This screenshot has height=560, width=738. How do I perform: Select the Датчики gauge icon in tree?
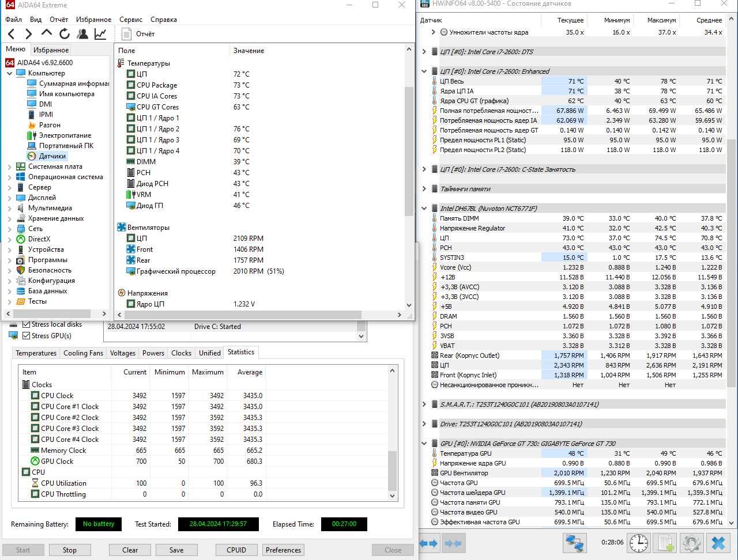pyautogui.click(x=32, y=156)
